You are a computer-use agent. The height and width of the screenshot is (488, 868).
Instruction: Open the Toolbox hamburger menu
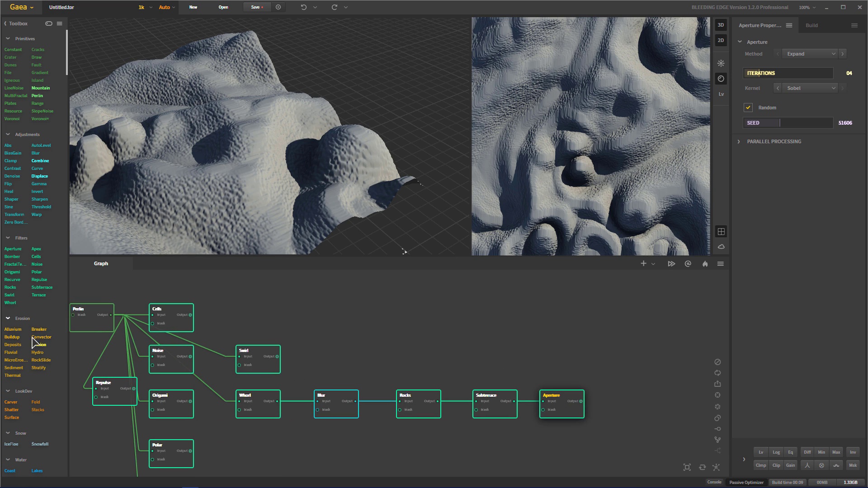click(59, 23)
